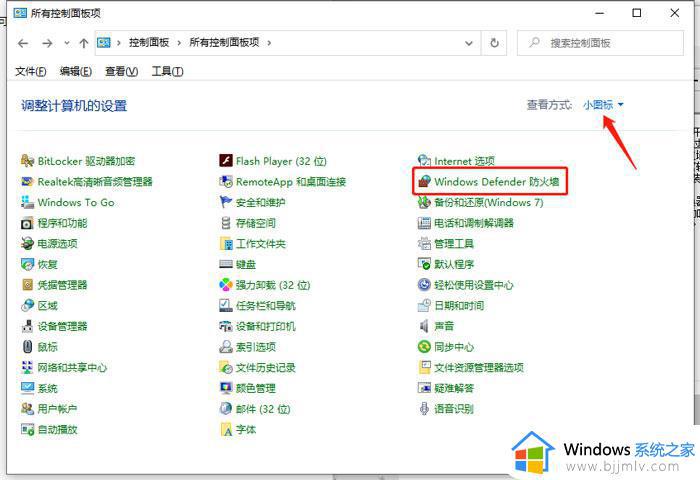The image size is (700, 480).
Task: Open the 疑难解答 icon
Action: tap(424, 388)
